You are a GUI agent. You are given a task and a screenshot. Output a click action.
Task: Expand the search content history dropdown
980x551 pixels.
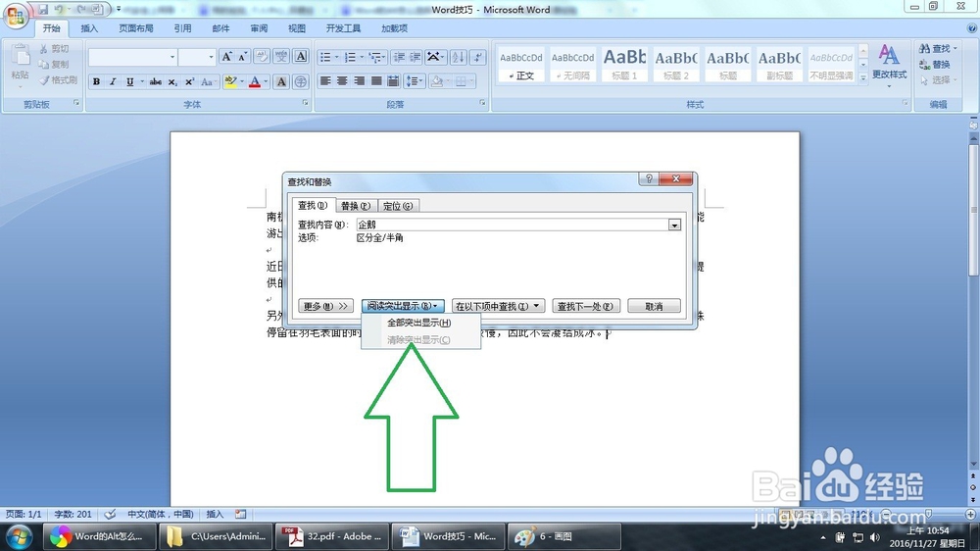[x=674, y=225]
